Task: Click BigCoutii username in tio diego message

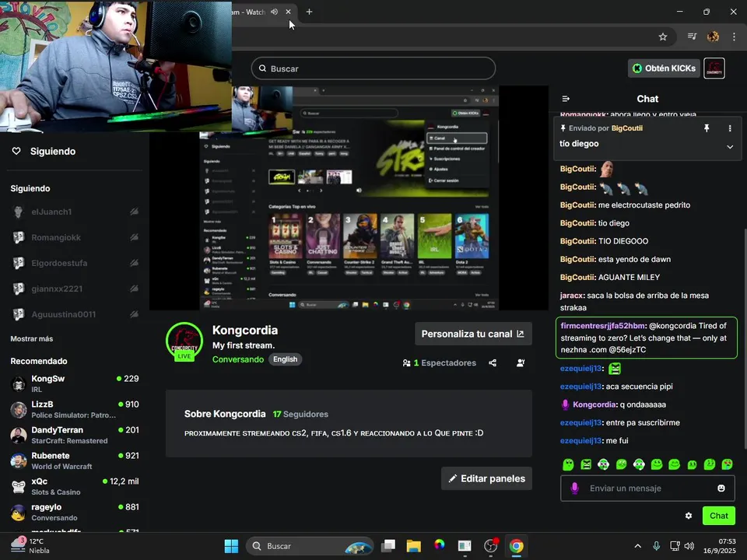Action: [578, 223]
